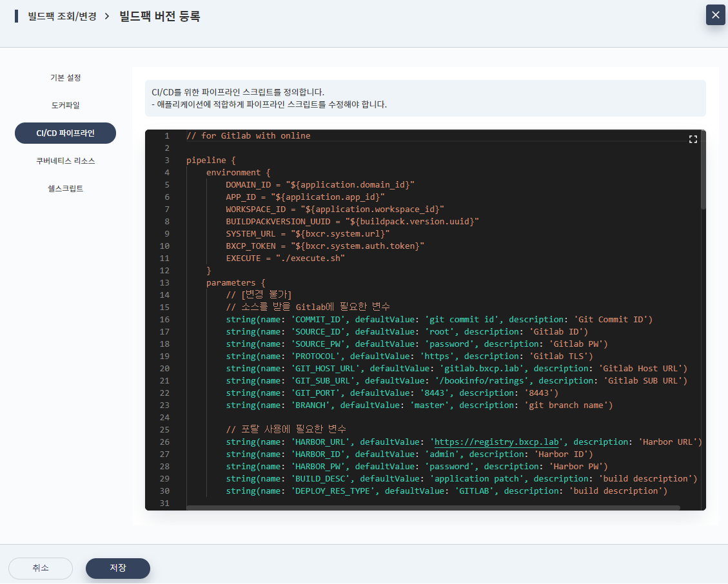Click the 'GIT_HOST_URL' parameter line
Image resolution: width=728 pixels, height=584 pixels.
tap(457, 369)
